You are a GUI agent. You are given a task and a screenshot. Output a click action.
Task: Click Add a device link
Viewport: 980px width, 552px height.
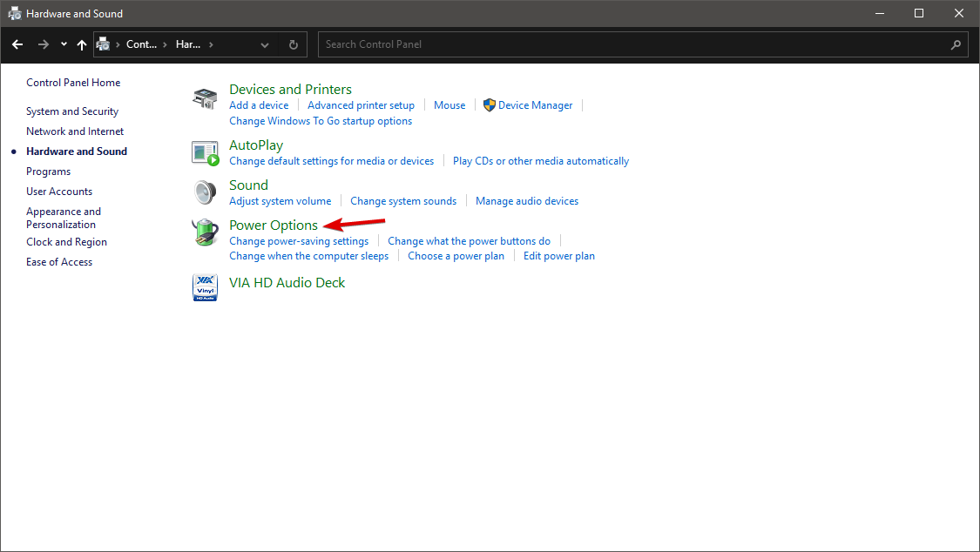coord(259,105)
